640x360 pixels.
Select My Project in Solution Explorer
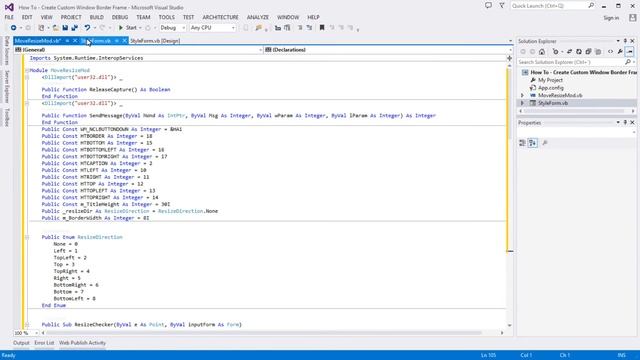550,80
